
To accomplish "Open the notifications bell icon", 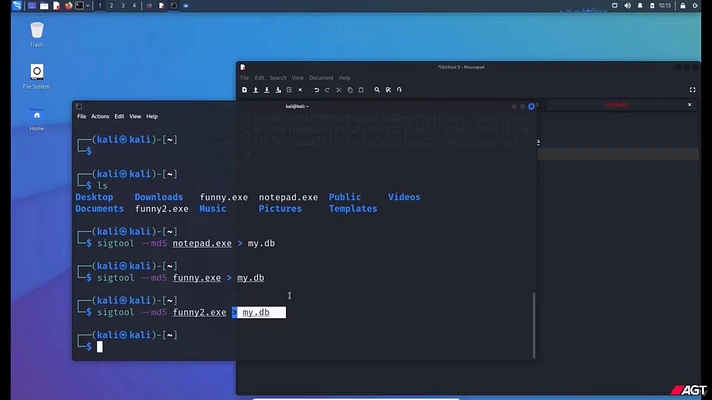I will point(640,5).
